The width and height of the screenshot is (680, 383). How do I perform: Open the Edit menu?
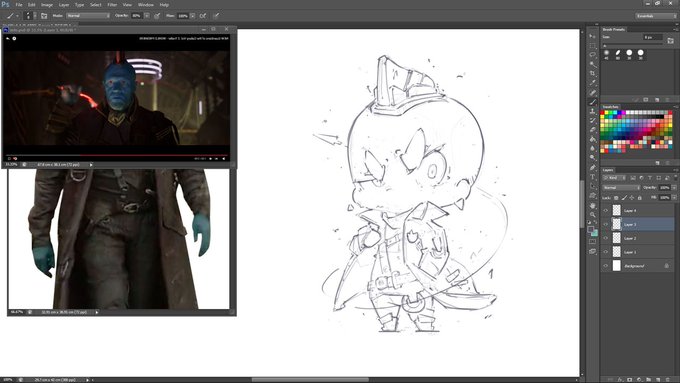coord(32,5)
